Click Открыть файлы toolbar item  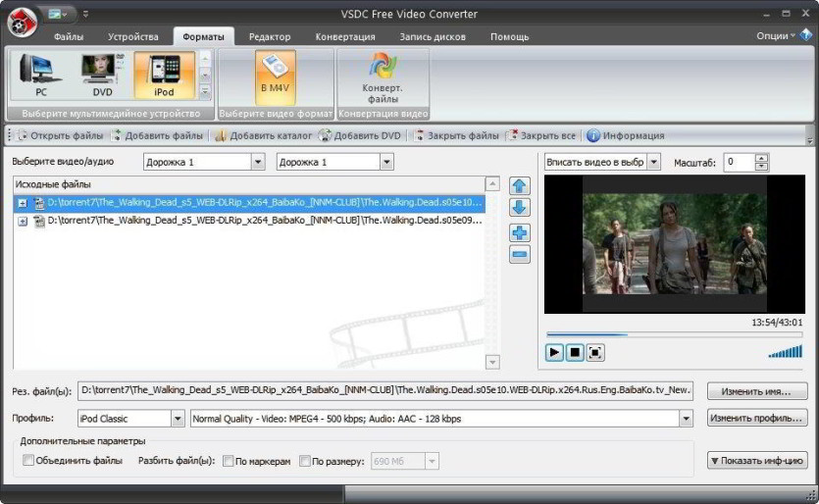60,135
